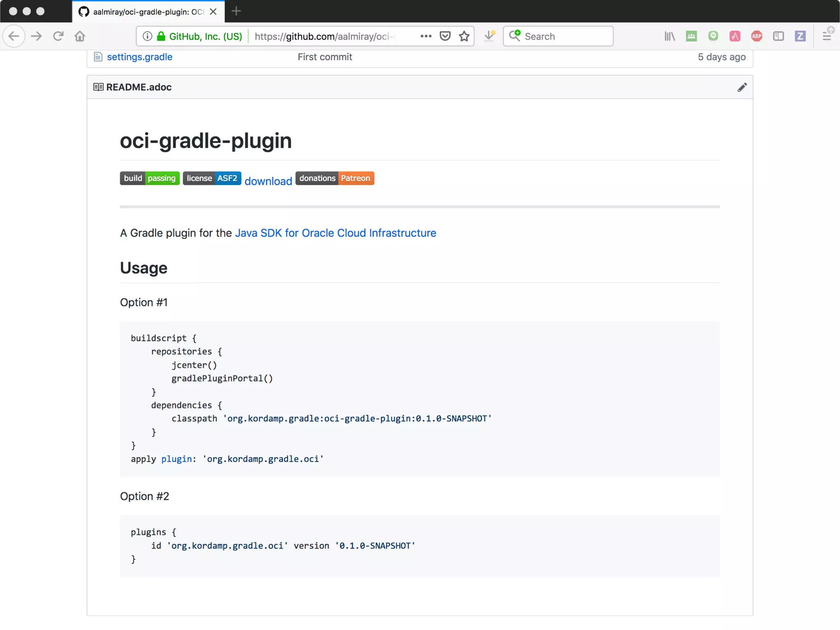
Task: Click the browser back arrow button
Action: click(x=14, y=36)
